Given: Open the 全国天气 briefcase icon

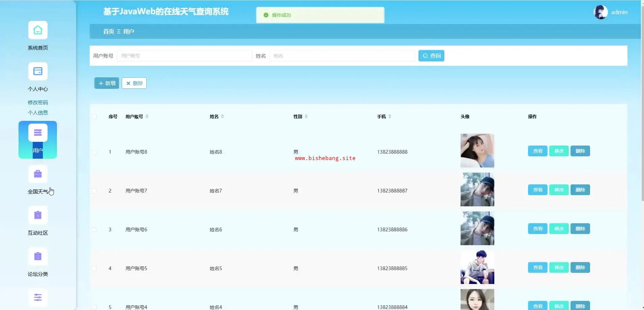Looking at the screenshot, I should [x=38, y=174].
